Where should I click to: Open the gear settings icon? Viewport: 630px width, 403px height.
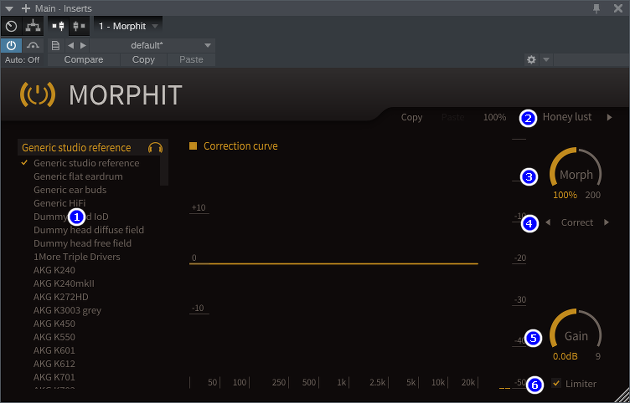(531, 60)
